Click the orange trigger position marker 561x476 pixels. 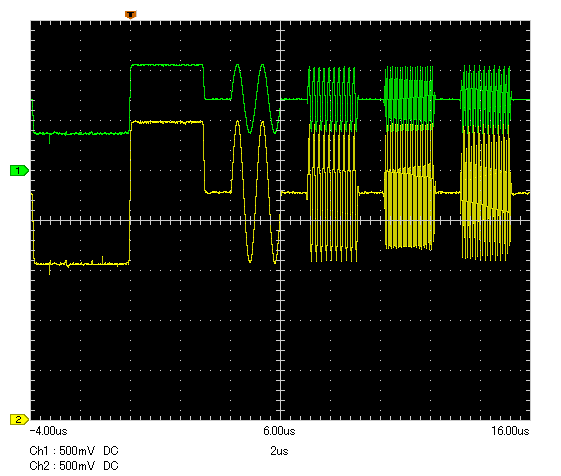[x=131, y=15]
